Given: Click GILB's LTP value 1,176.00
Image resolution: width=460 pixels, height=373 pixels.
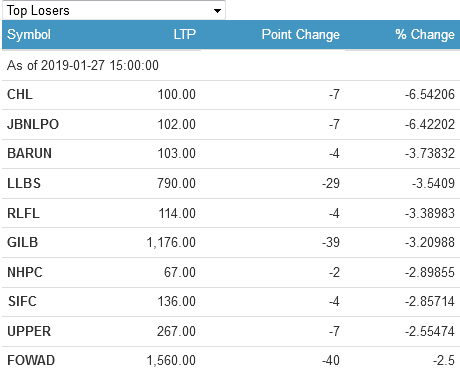Looking at the screenshot, I should (171, 242).
